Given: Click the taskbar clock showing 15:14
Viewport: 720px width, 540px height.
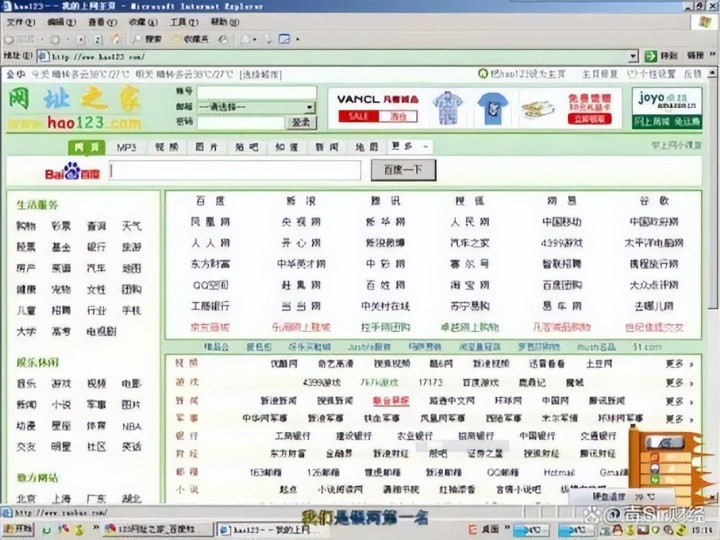Looking at the screenshot, I should pos(702,530).
